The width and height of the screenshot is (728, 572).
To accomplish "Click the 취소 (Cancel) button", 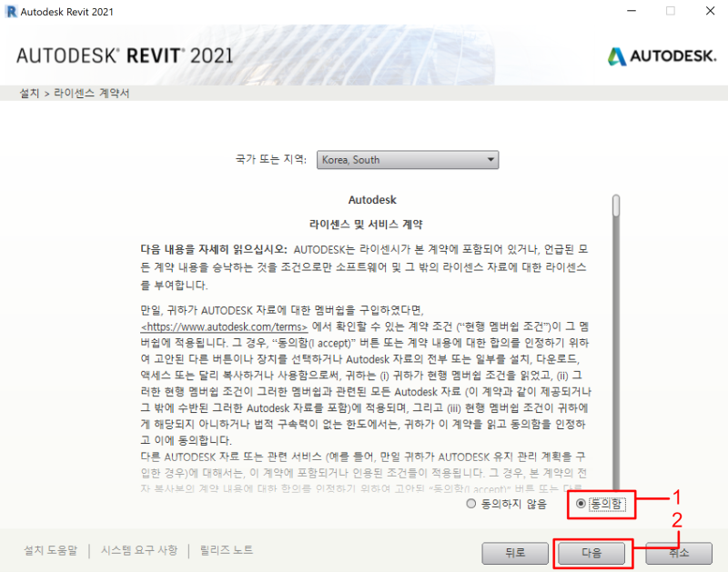I will (679, 553).
